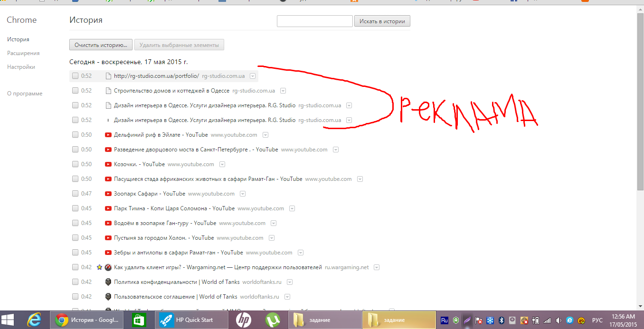
Task: Open Windows Start button
Action: click(x=8, y=320)
